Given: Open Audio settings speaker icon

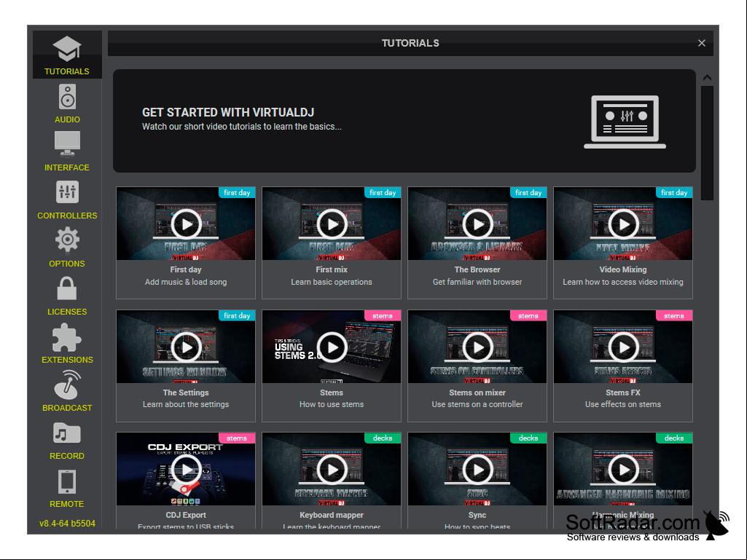Looking at the screenshot, I should pyautogui.click(x=67, y=97).
